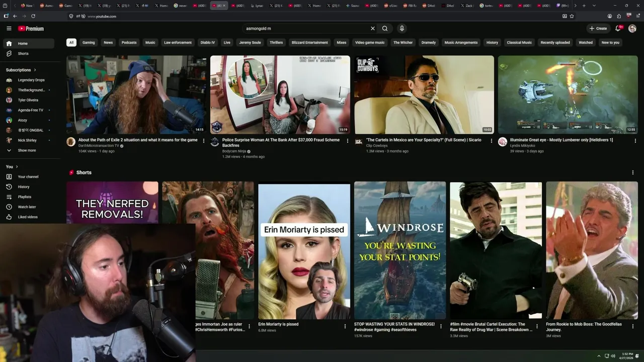
Task: Open options menu for Path of Exile video
Action: click(x=204, y=141)
